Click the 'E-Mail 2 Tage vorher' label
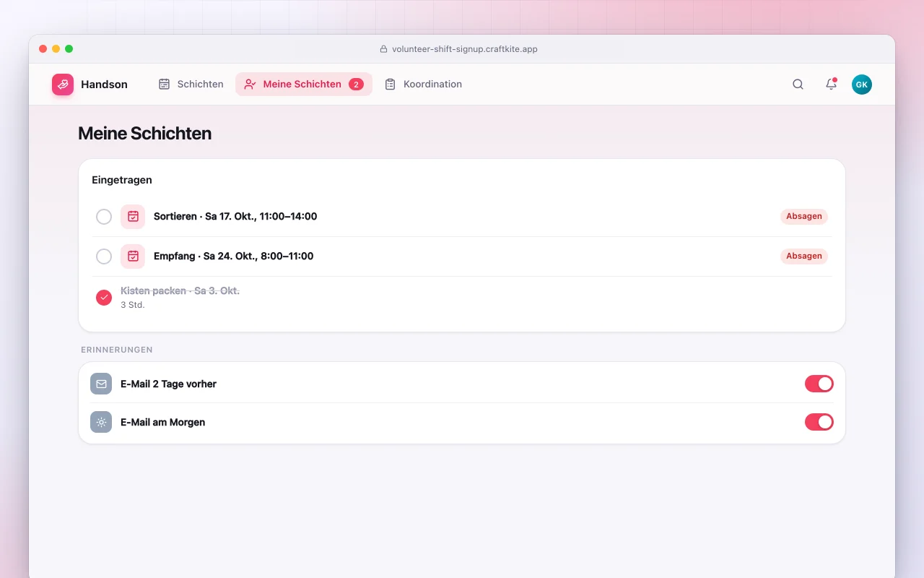This screenshot has height=578, width=924. [x=168, y=384]
